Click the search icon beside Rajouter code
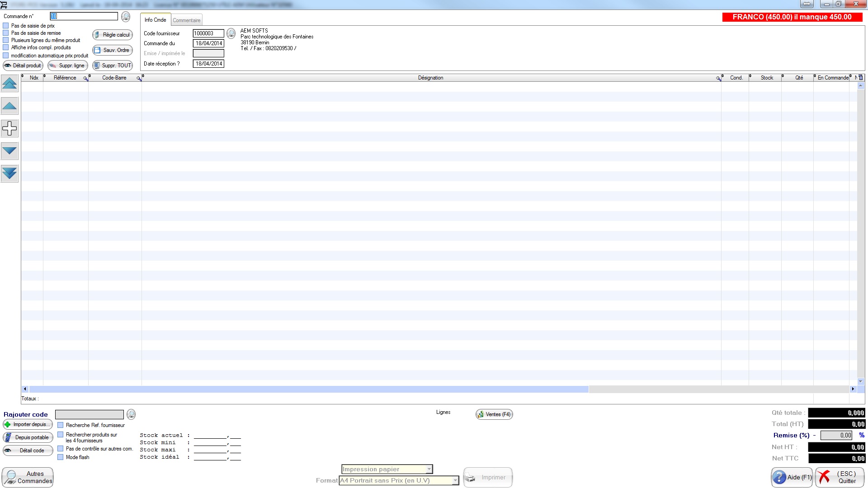This screenshot has width=868, height=488. 131,414
